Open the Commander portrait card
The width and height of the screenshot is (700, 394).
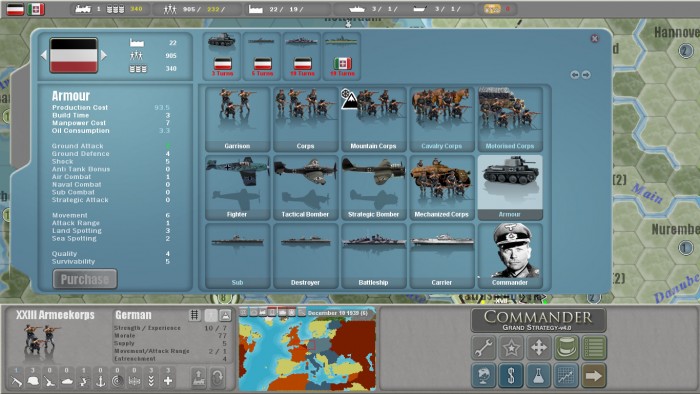point(510,256)
